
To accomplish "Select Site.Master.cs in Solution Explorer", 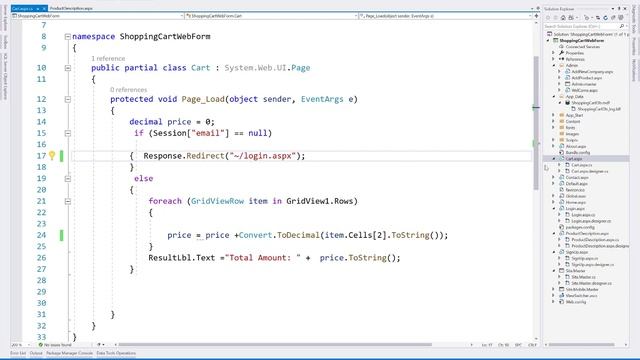I will (x=583, y=277).
